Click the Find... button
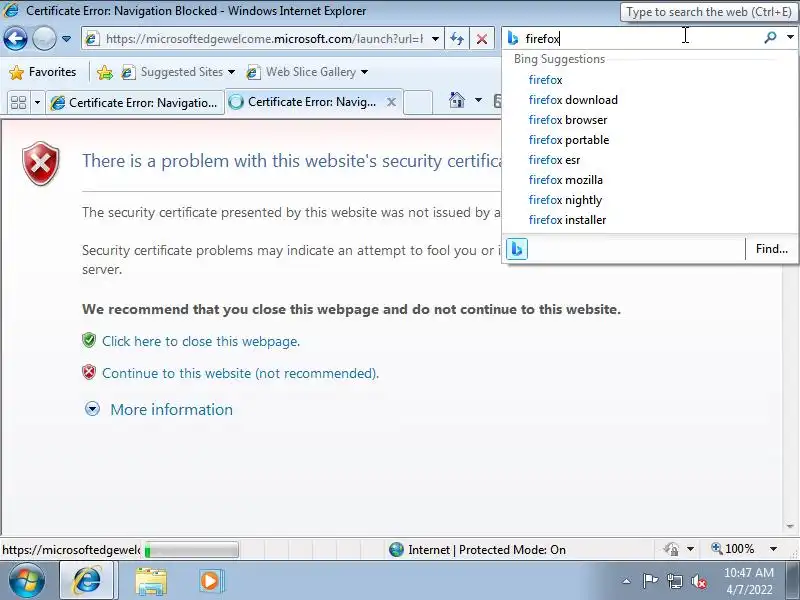800x600 pixels. [x=771, y=249]
